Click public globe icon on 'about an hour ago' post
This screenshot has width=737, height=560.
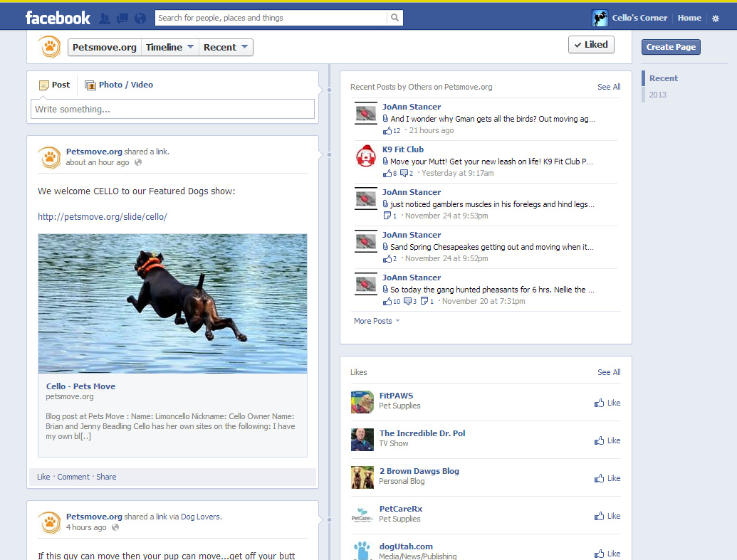point(137,162)
